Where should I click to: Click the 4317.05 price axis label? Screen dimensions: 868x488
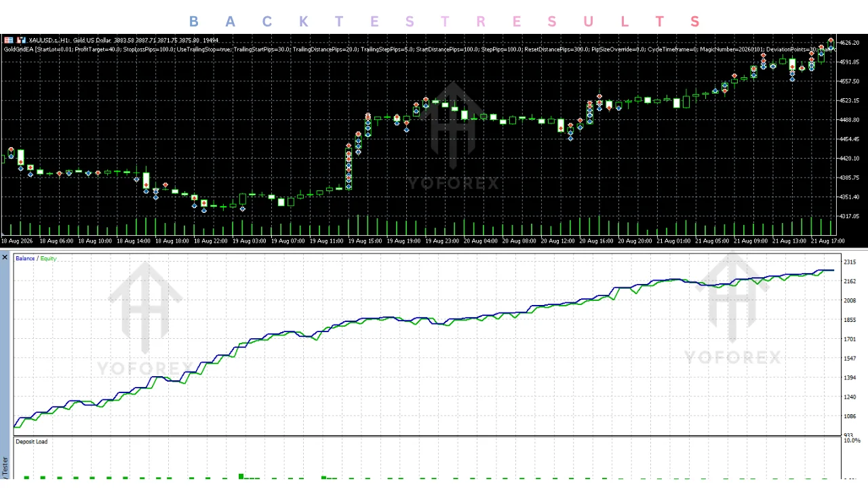click(850, 216)
